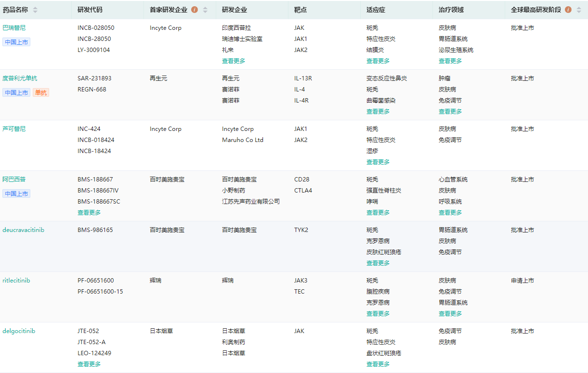Click info icon beside 首家研发企业 header
Screen dimensions: 588x373
[x=195, y=10]
